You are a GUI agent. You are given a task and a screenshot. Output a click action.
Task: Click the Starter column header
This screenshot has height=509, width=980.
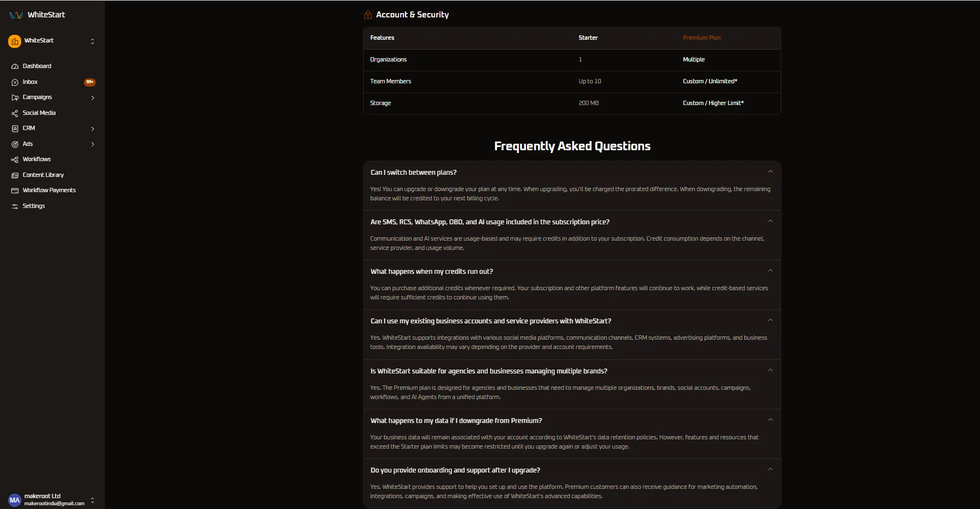[588, 38]
